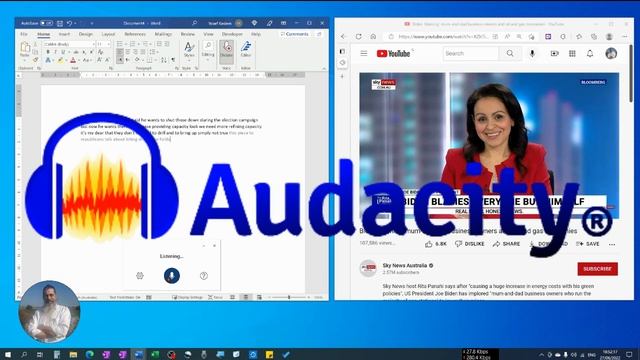The image size is (640, 360).
Task: Open the File tab in Word
Action: pos(24,34)
